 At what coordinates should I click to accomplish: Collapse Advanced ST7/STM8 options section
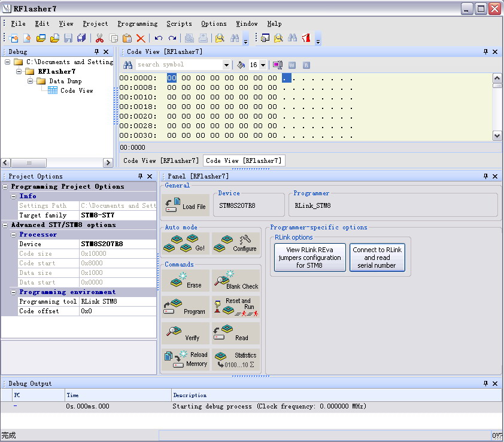point(5,225)
